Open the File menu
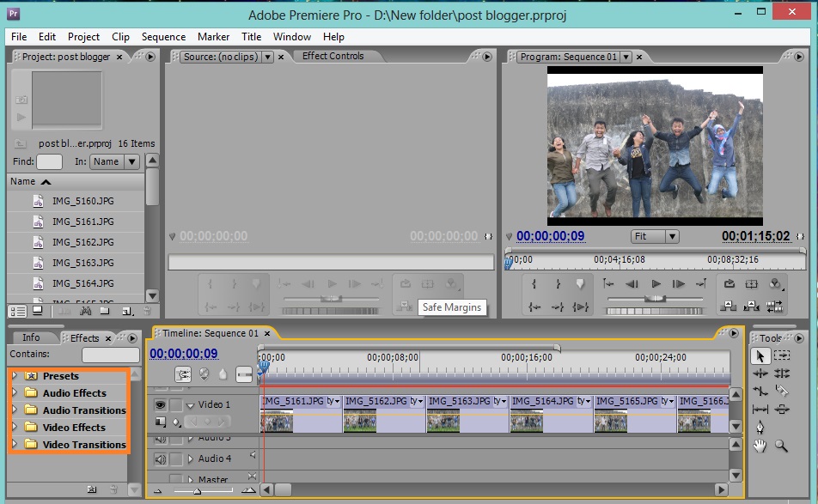The width and height of the screenshot is (818, 504). pos(19,36)
